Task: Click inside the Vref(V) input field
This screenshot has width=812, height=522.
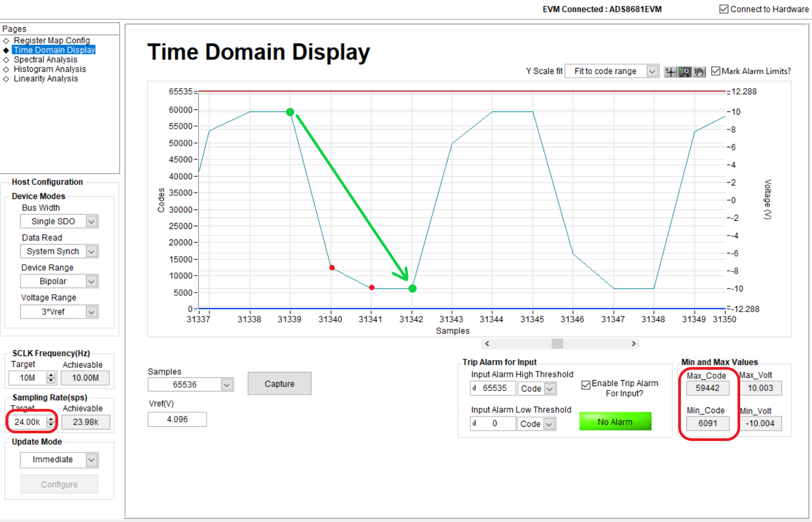Action: 177,419
